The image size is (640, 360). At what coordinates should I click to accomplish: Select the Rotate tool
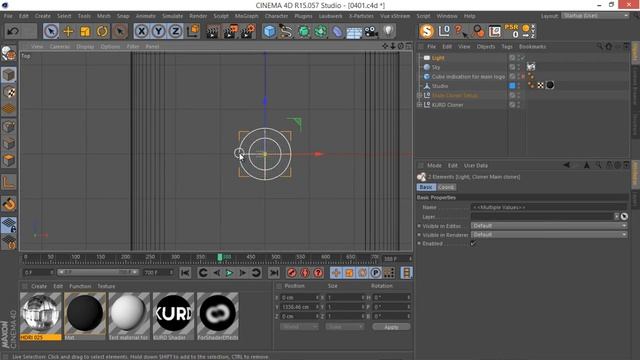pyautogui.click(x=102, y=31)
